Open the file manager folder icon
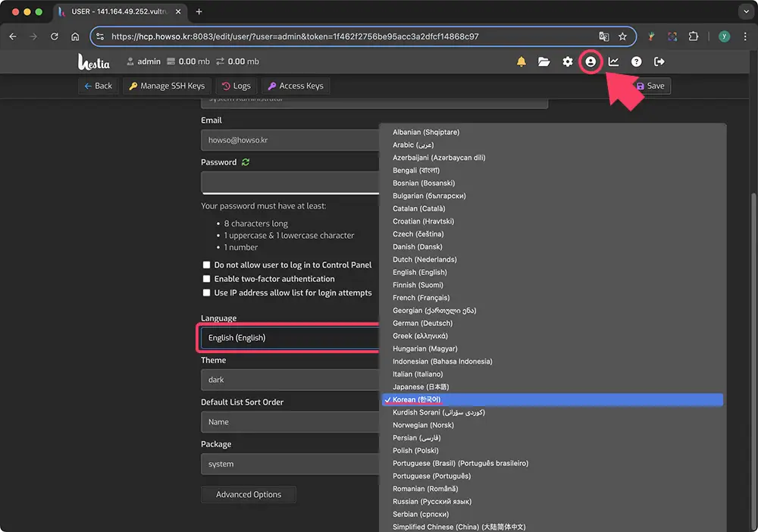Image resolution: width=758 pixels, height=532 pixels. (543, 61)
